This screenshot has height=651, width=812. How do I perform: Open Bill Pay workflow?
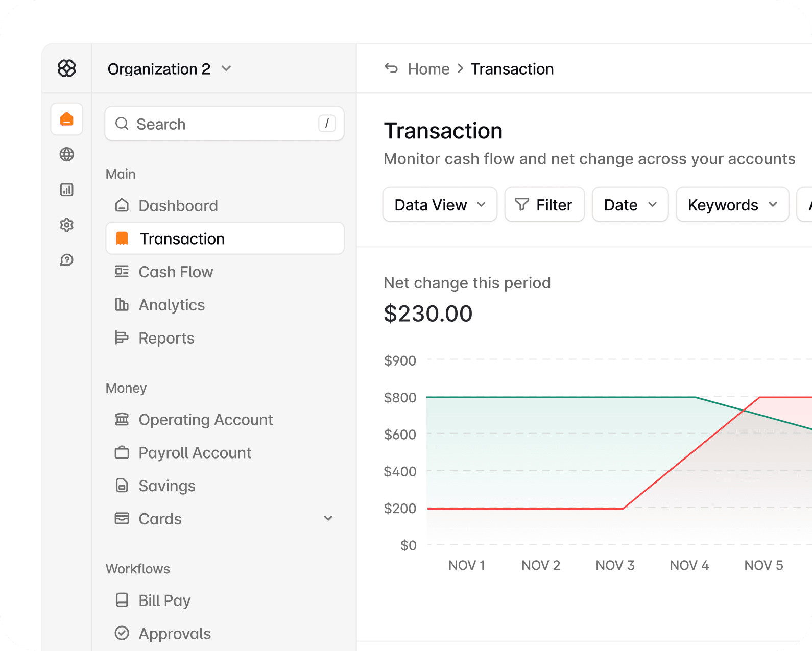pos(164,600)
